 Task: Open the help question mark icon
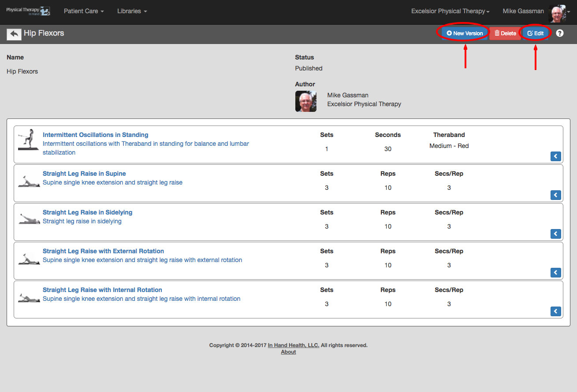point(559,33)
